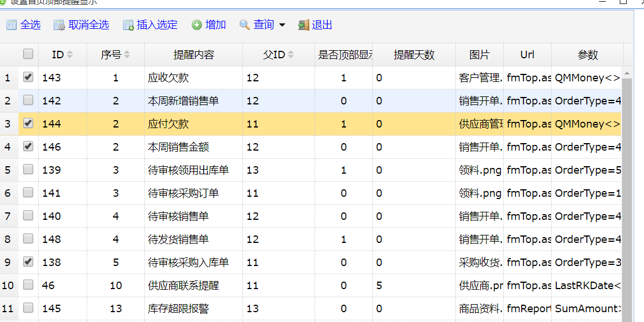
Task: Click the 提醒内容 column header
Action: 193,55
